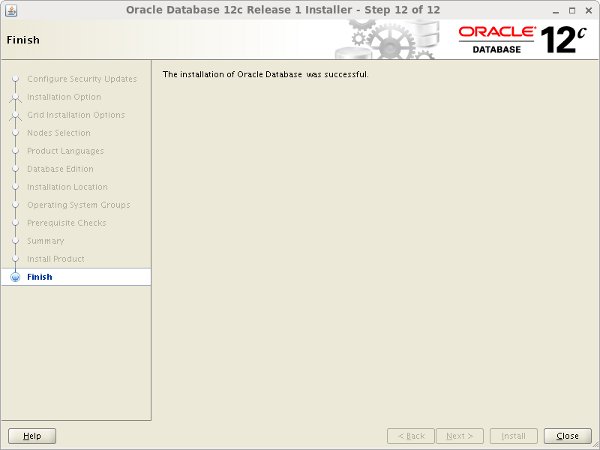Click the blue Finish step bullet icon
The width and height of the screenshot is (600, 450).
[15, 277]
